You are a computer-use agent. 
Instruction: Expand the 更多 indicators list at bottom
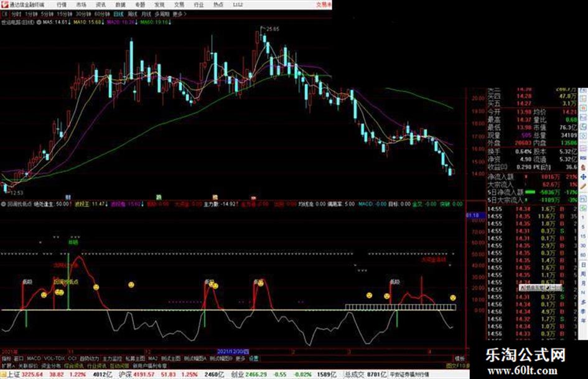240,358
